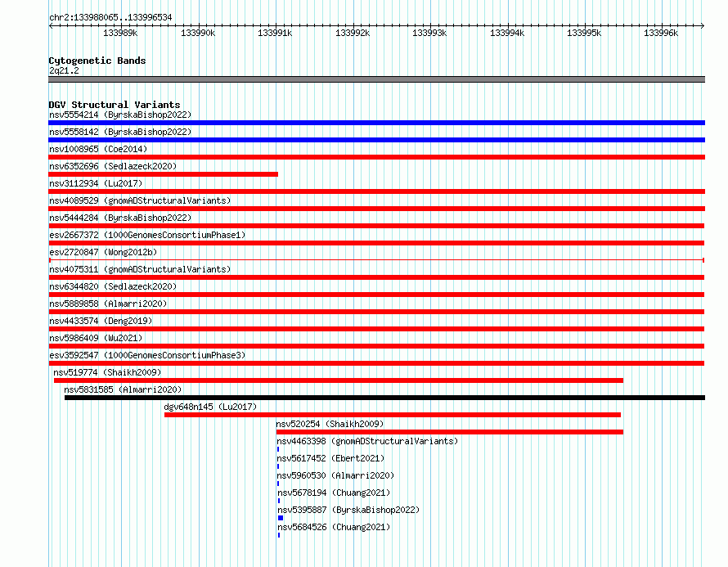Open variant nsv5554214 (ByrskaBishop2022) label
Image resolution: width=728 pixels, height=567 pixels.
click(x=120, y=115)
